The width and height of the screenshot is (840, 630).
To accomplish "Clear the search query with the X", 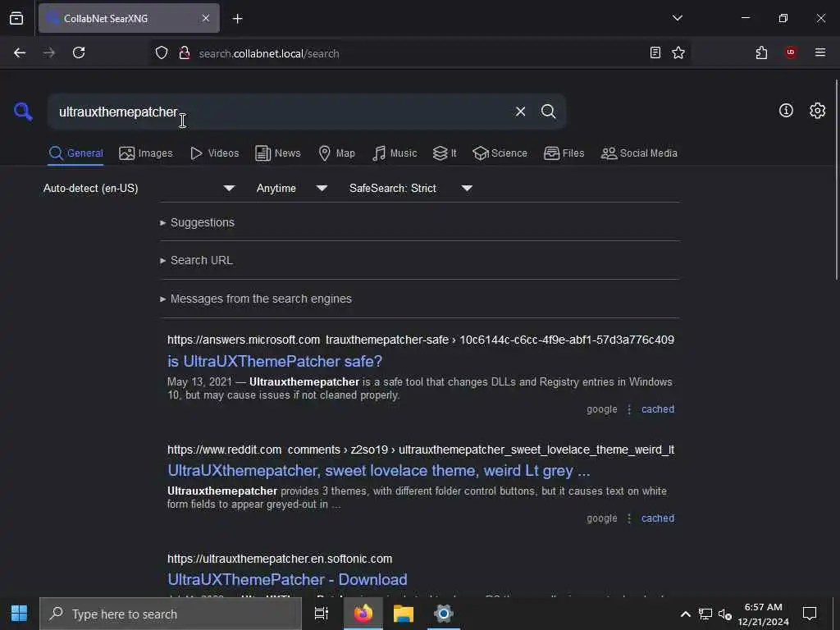I will (x=520, y=112).
